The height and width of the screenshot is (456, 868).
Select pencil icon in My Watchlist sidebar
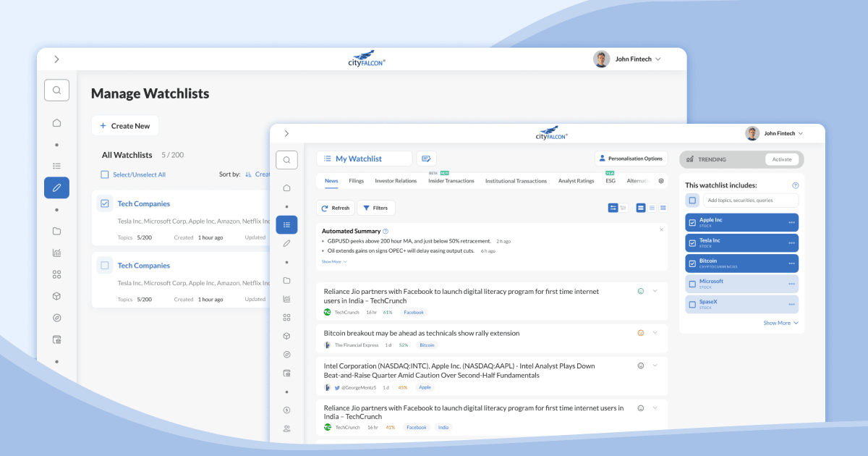click(x=286, y=243)
